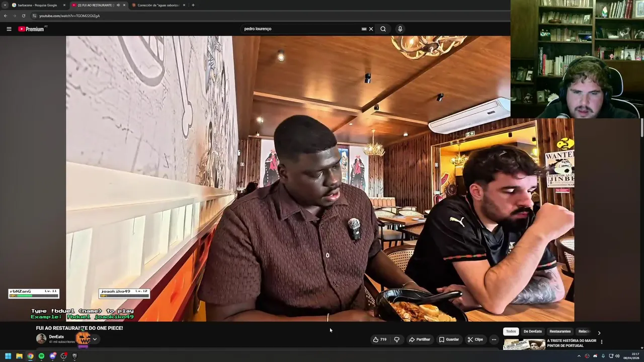Click the Discord icon in system tray
The height and width of the screenshot is (362, 644).
point(595,356)
